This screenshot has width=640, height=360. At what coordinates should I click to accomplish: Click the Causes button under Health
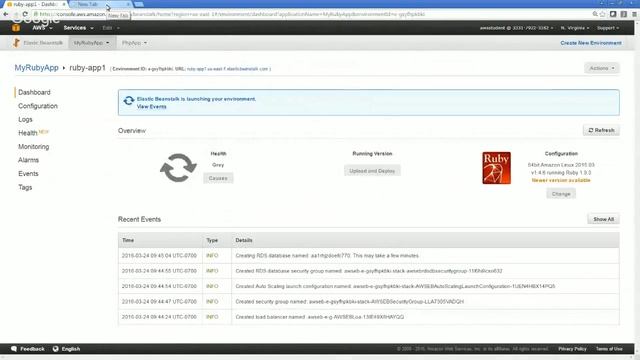pos(218,178)
